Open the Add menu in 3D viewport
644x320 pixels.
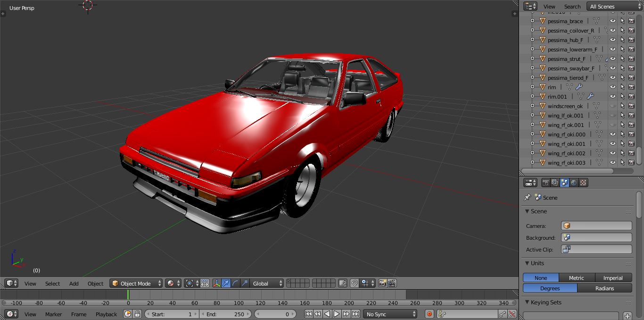pos(74,283)
